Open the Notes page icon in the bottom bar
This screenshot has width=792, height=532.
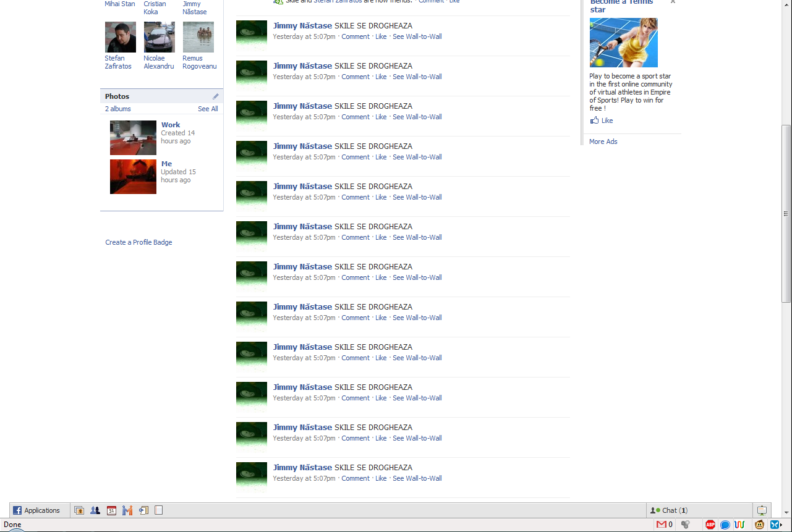(x=159, y=510)
